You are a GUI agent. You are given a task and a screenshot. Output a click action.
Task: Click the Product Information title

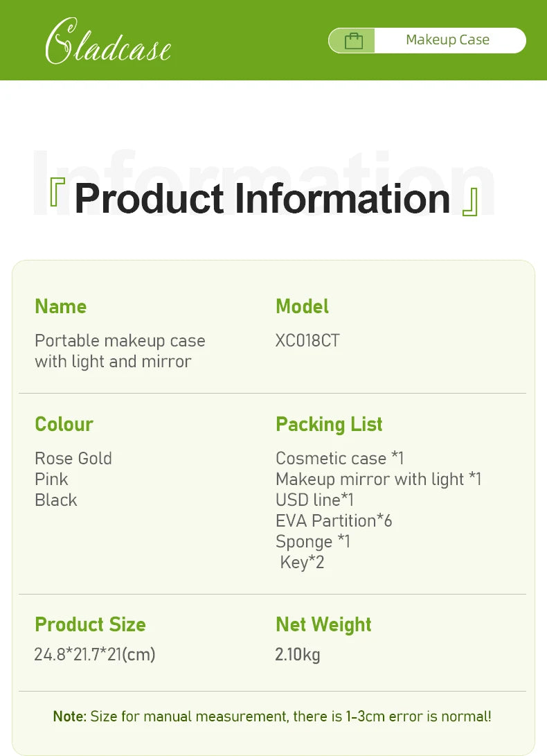pos(262,198)
